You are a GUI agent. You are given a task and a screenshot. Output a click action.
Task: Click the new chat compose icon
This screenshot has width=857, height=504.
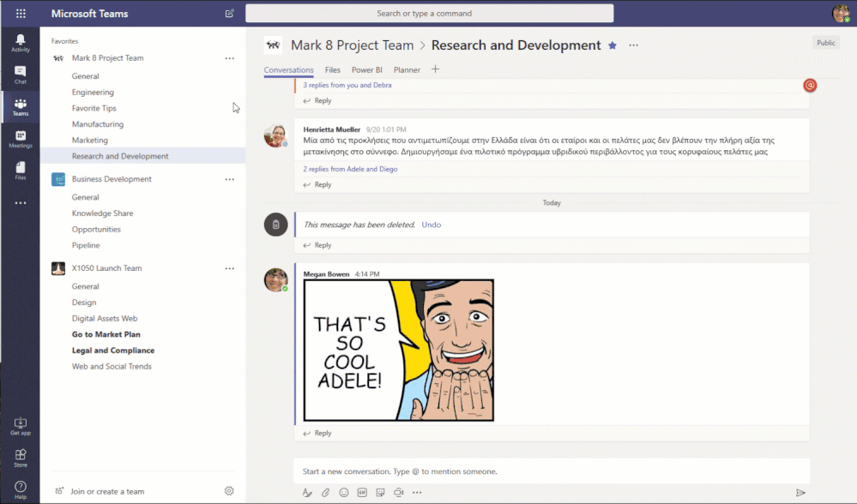pyautogui.click(x=230, y=13)
